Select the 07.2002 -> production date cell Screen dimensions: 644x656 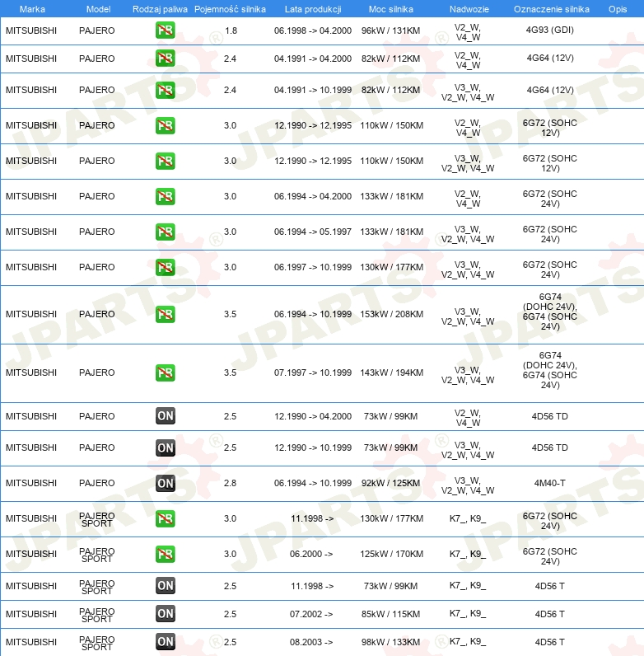pyautogui.click(x=311, y=614)
